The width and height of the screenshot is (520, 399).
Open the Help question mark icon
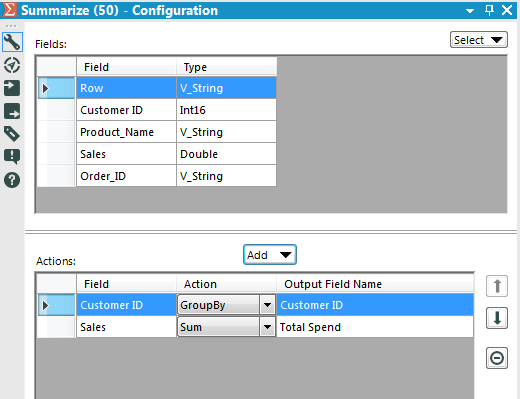(x=12, y=180)
